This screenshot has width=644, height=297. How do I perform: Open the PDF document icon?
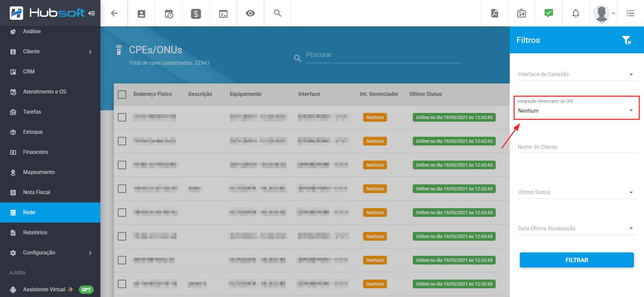coord(494,13)
